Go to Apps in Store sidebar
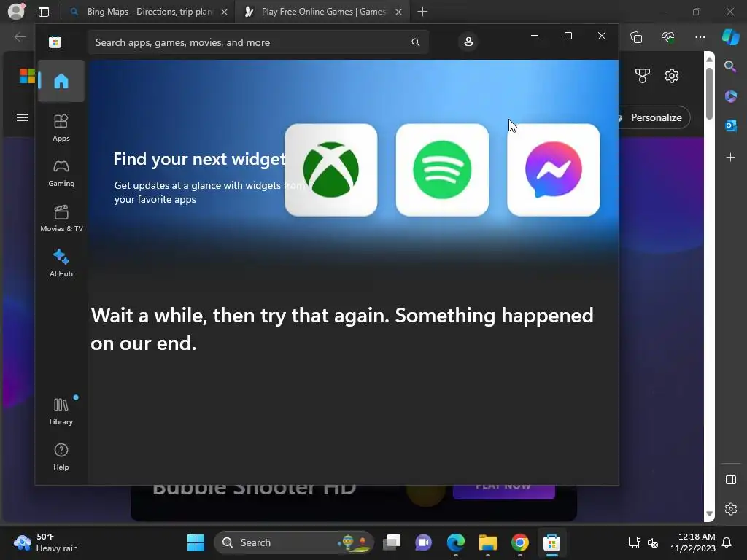The image size is (747, 560). pyautogui.click(x=61, y=128)
